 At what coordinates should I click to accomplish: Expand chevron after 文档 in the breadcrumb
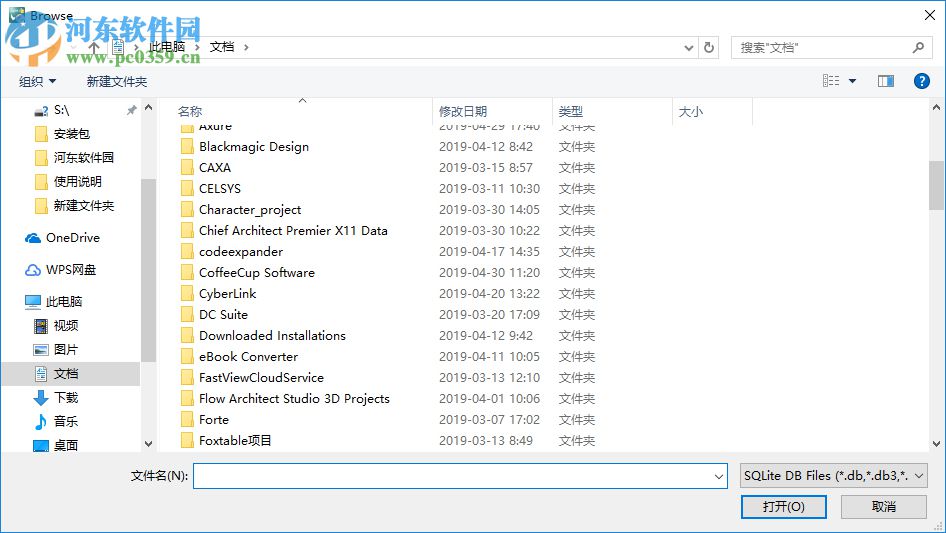coord(246,47)
